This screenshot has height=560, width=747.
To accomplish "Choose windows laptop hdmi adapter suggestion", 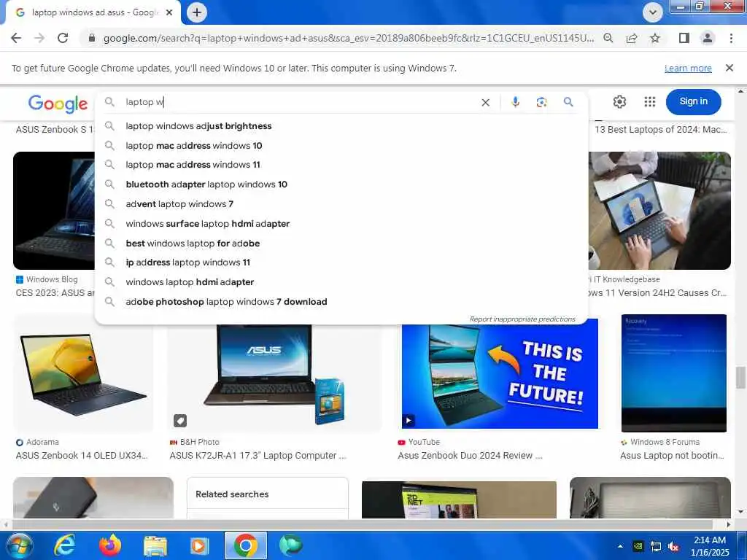I will click(341, 282).
